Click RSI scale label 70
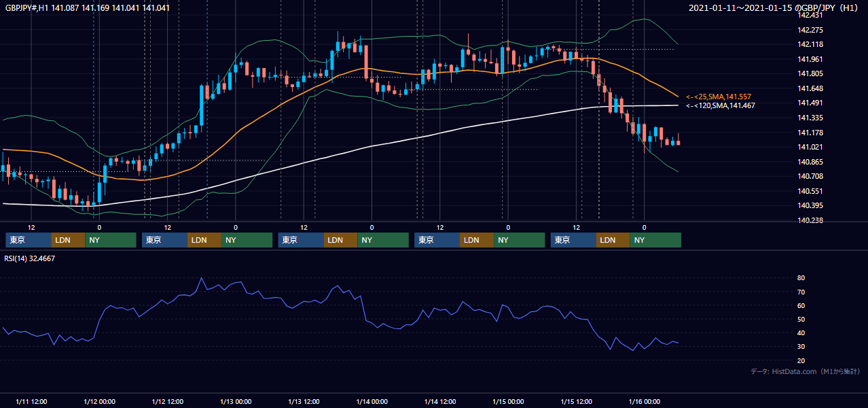 pyautogui.click(x=801, y=292)
